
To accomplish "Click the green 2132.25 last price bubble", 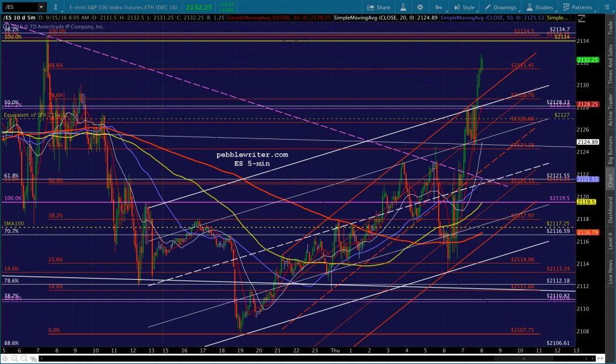I will [x=588, y=60].
